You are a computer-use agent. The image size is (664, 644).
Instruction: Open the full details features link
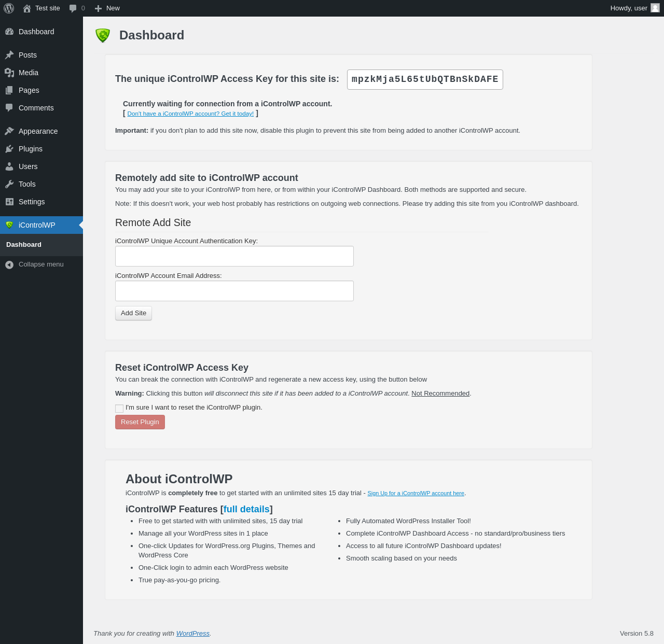point(246,509)
